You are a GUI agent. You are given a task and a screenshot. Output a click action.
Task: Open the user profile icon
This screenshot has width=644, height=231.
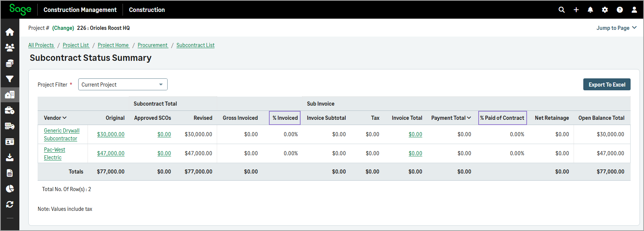[x=634, y=10]
